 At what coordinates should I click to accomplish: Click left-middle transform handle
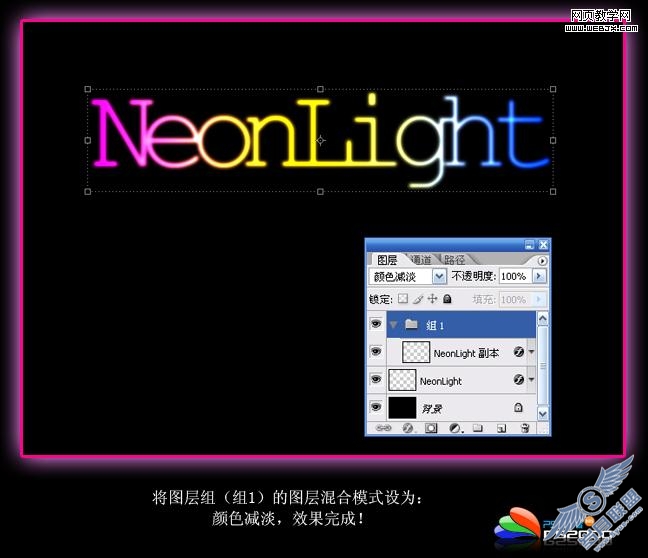coord(88,141)
